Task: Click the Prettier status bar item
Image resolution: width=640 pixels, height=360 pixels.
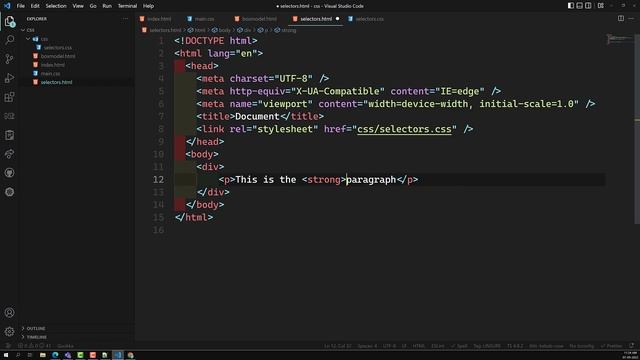Action: coord(611,346)
